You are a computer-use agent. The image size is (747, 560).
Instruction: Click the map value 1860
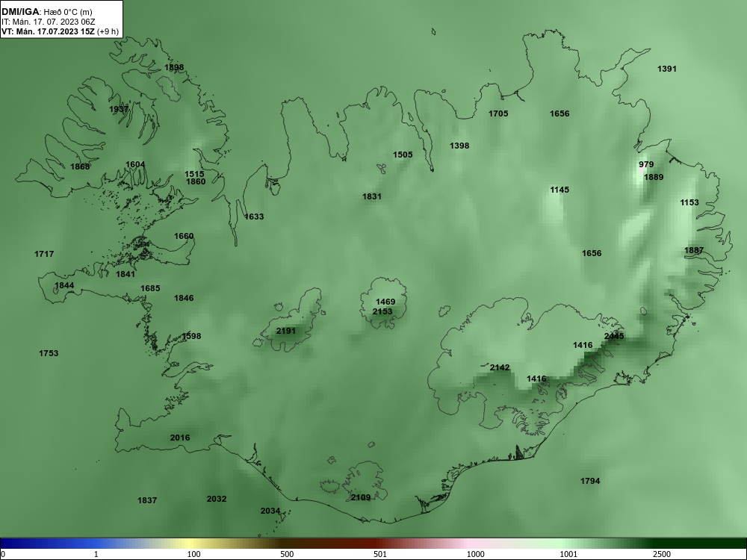(196, 181)
